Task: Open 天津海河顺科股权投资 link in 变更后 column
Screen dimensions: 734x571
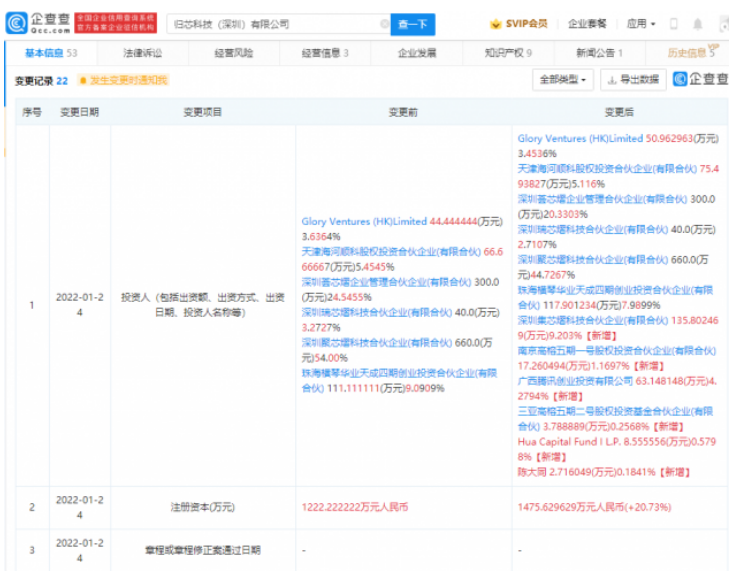Action: coord(607,169)
